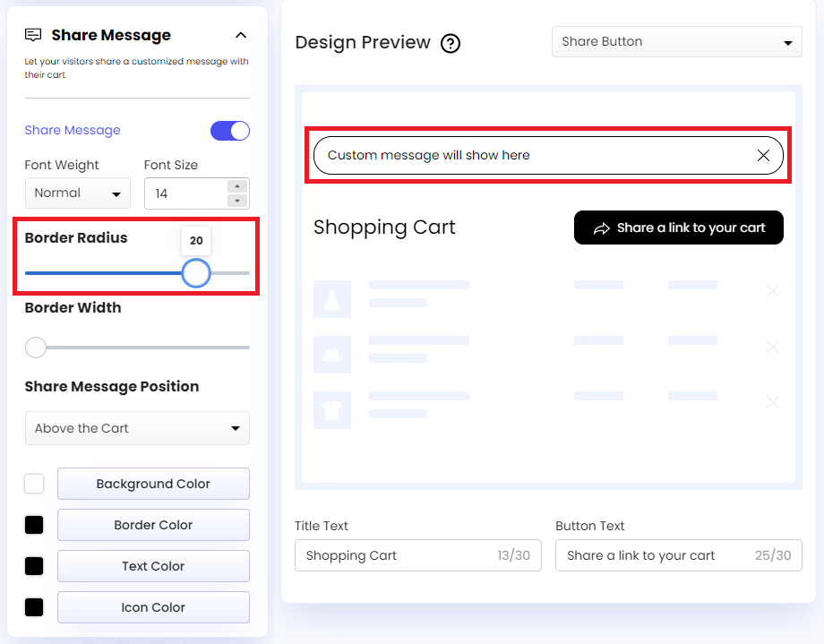Viewport: 824px width, 644px height.
Task: Open the Font Weight dropdown
Action: click(78, 193)
